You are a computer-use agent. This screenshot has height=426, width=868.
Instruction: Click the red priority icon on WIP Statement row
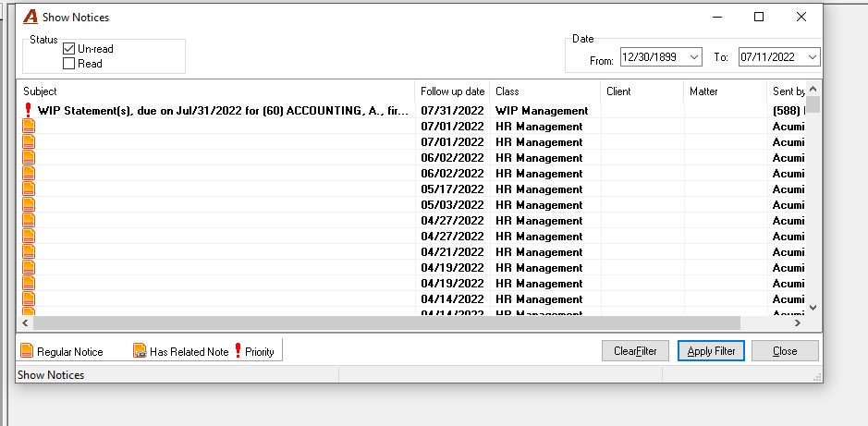click(29, 110)
